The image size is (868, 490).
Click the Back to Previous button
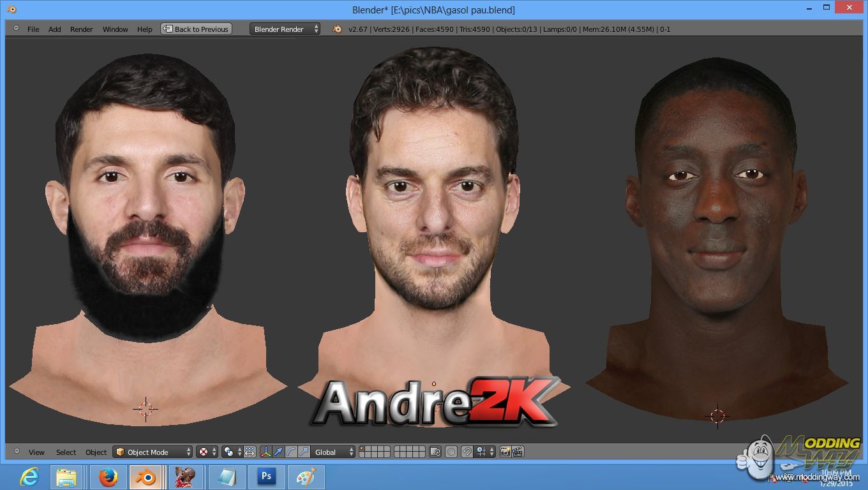pos(196,29)
